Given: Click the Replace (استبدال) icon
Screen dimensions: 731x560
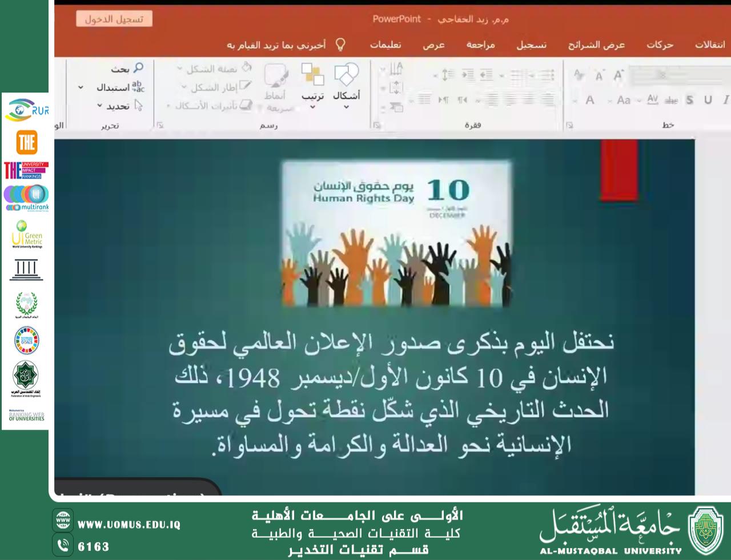Looking at the screenshot, I should 138,87.
